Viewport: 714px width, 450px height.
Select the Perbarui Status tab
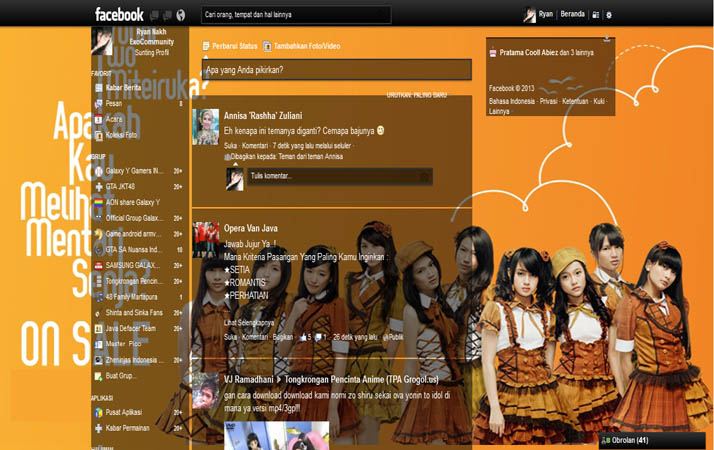230,46
